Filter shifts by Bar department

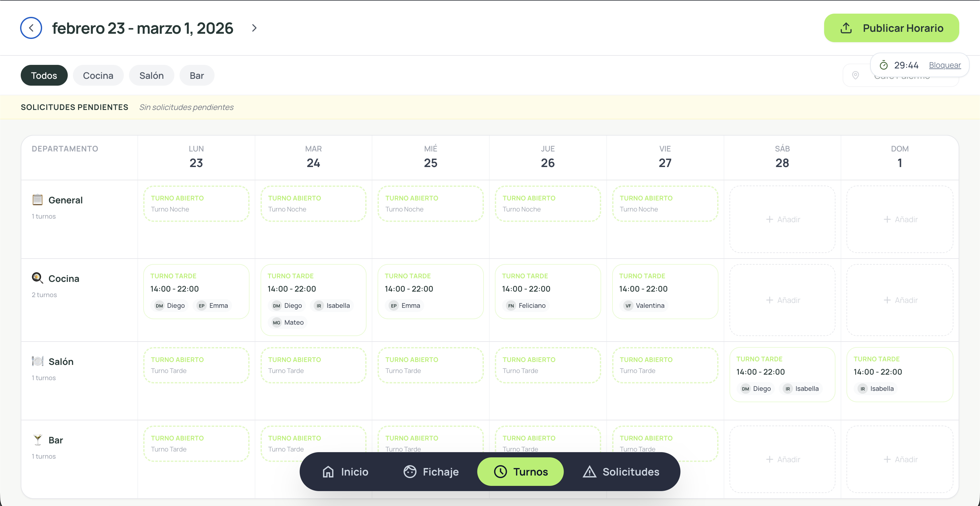coord(197,75)
